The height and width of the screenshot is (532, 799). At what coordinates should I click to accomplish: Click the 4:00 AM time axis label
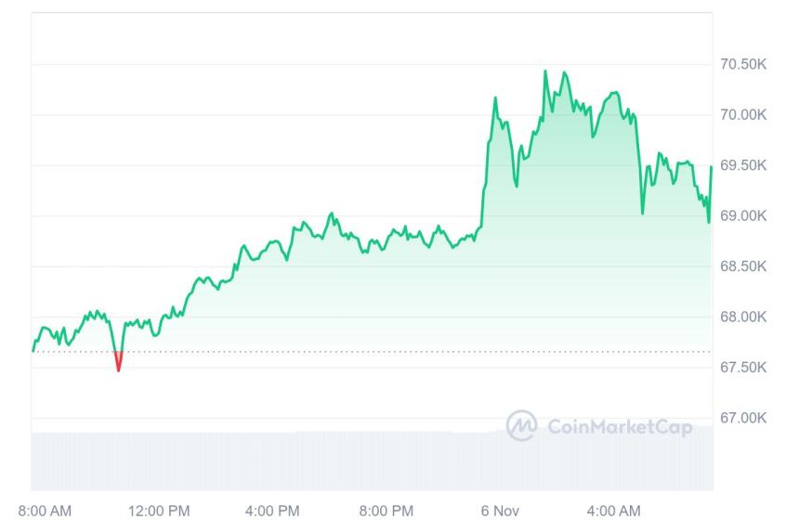(x=613, y=511)
